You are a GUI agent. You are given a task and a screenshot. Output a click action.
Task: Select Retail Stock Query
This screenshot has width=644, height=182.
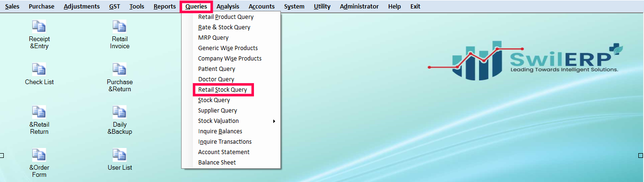pyautogui.click(x=231, y=90)
